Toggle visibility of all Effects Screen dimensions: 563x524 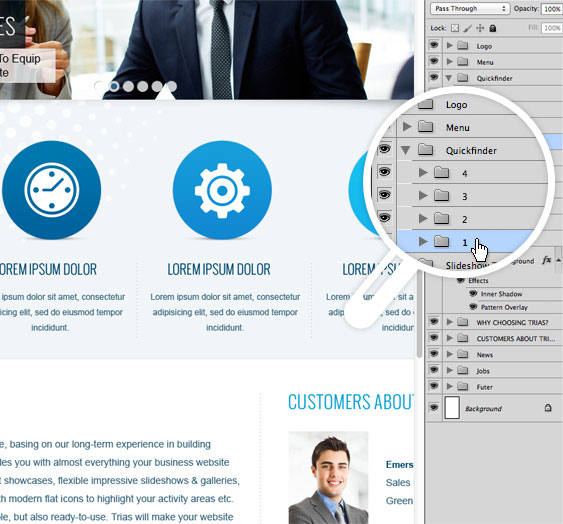[x=461, y=280]
